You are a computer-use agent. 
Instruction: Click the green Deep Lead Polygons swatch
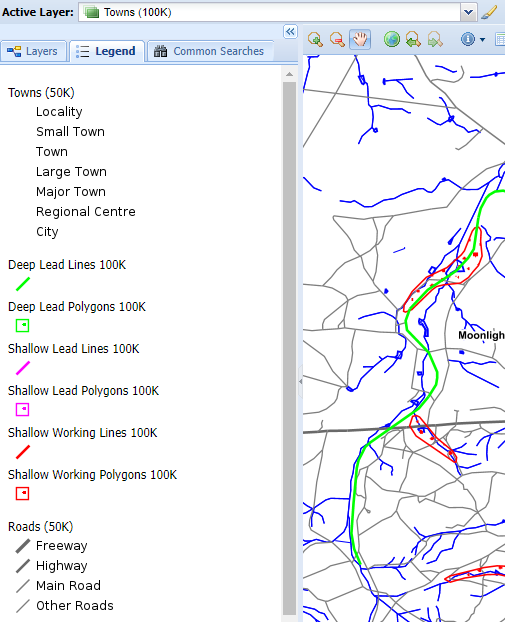[23, 325]
